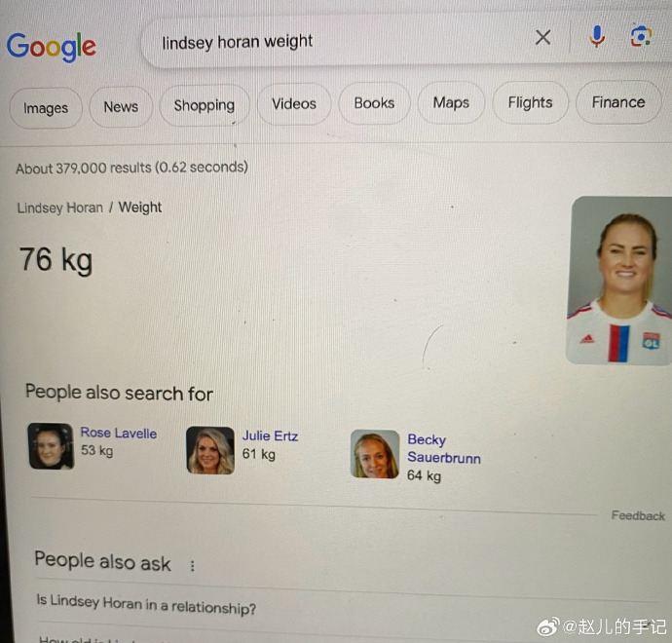Open the Finance filter
Image resolution: width=672 pixels, height=643 pixels.
pos(618,102)
